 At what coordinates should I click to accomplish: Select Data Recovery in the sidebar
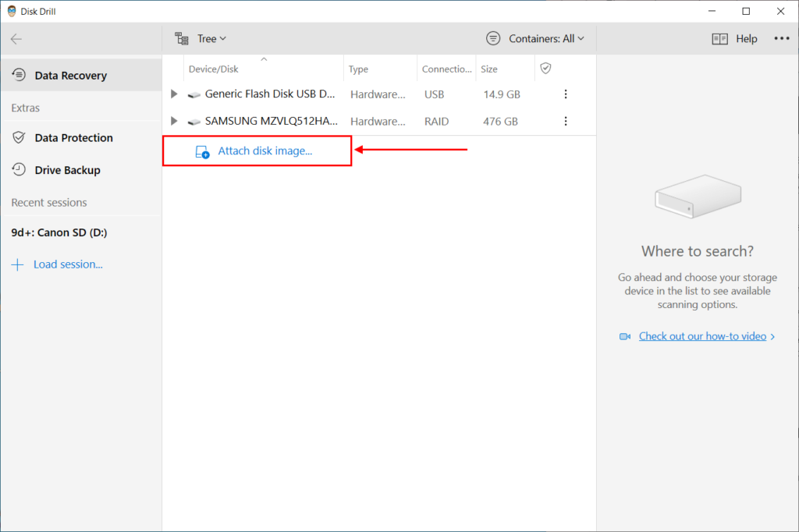pyautogui.click(x=70, y=75)
